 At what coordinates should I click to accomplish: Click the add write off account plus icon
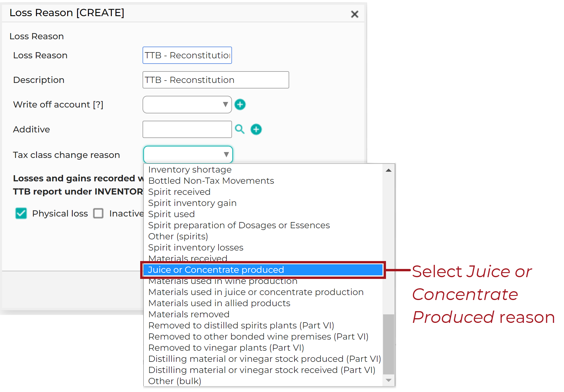[x=240, y=105]
